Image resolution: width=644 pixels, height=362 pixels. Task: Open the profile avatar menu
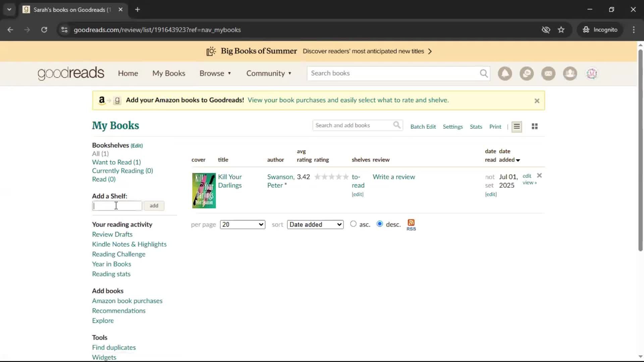click(x=592, y=73)
